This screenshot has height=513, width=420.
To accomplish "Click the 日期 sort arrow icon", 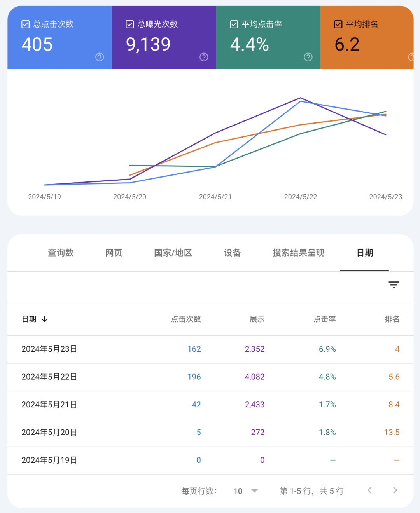I will pyautogui.click(x=45, y=319).
